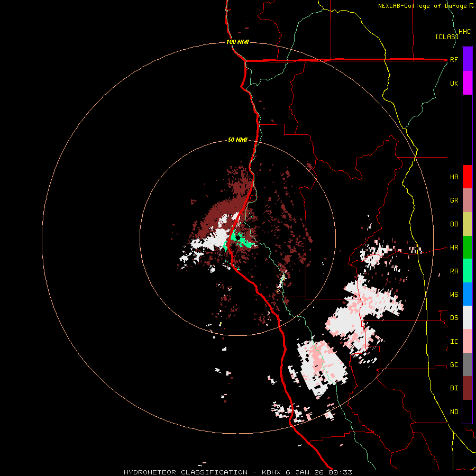Click the purple RF color swatch in legend
This screenshot has height=476, width=476.
tap(467, 59)
